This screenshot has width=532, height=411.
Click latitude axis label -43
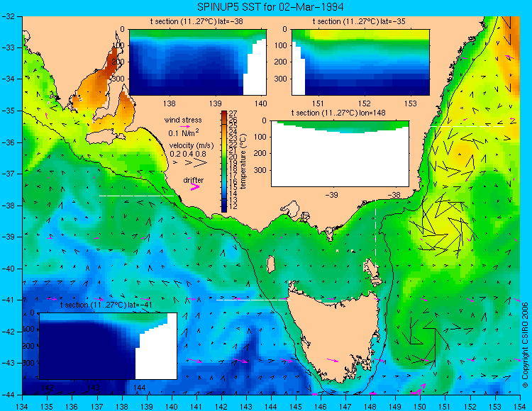point(8,364)
